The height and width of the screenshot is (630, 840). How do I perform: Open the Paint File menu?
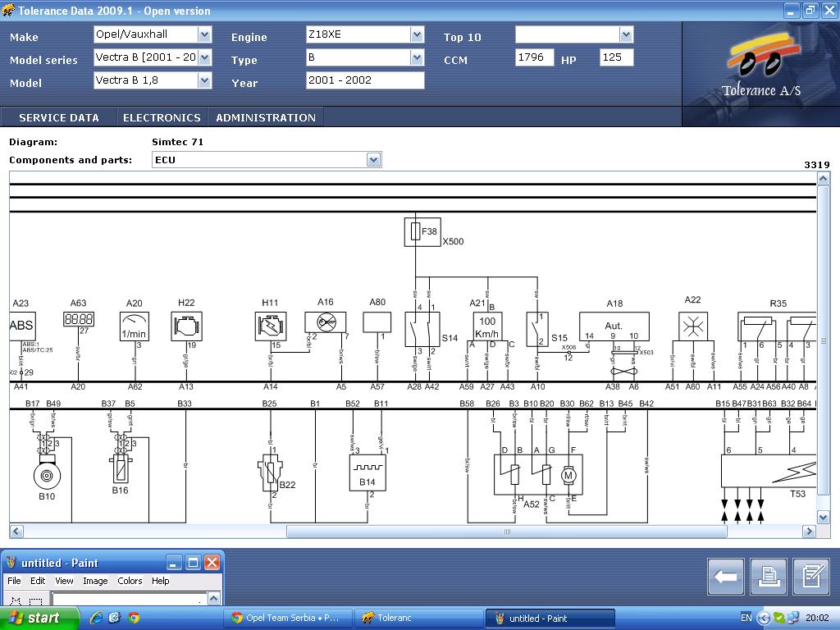[14, 581]
